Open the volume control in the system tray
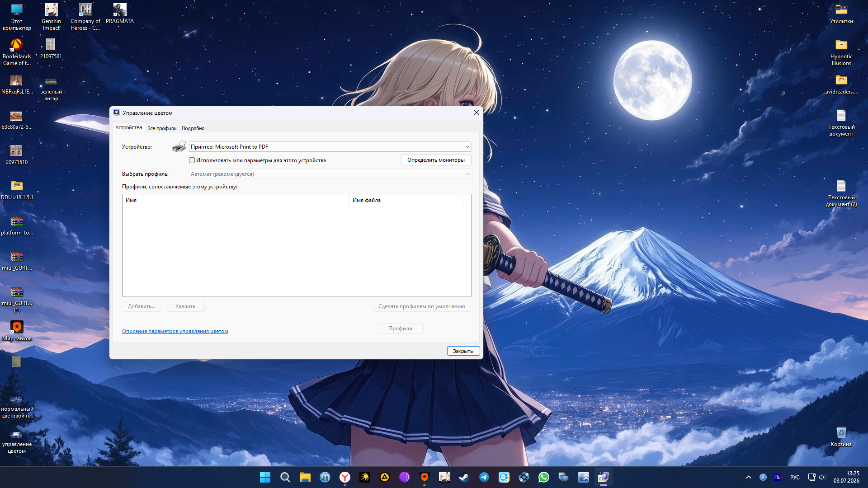The image size is (868, 488). click(x=822, y=477)
